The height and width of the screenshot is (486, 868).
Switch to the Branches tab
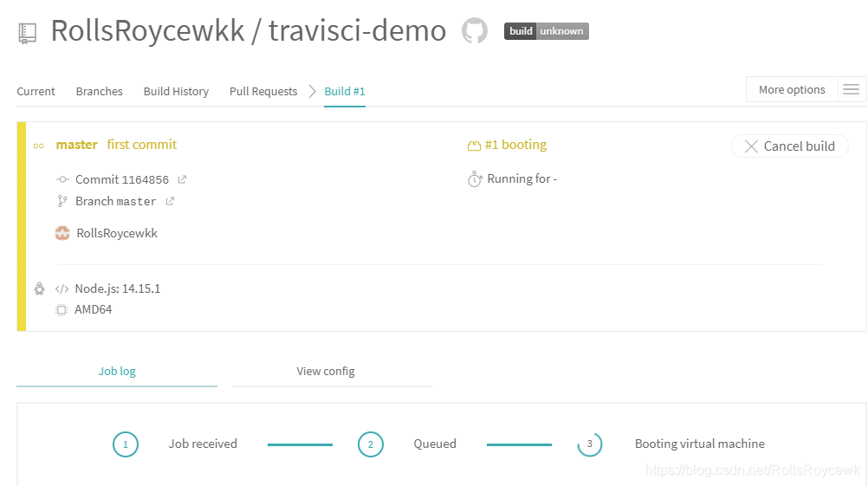coord(99,91)
